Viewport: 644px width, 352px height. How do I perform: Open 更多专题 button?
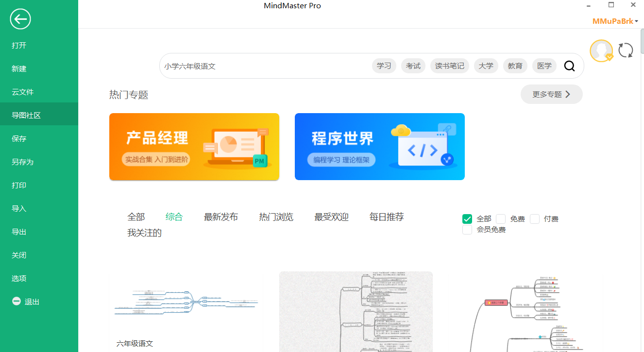[551, 94]
